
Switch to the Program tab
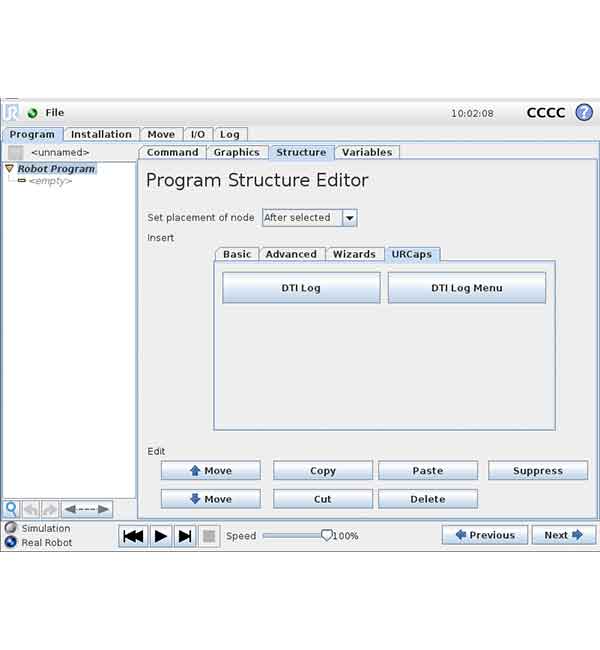32,134
